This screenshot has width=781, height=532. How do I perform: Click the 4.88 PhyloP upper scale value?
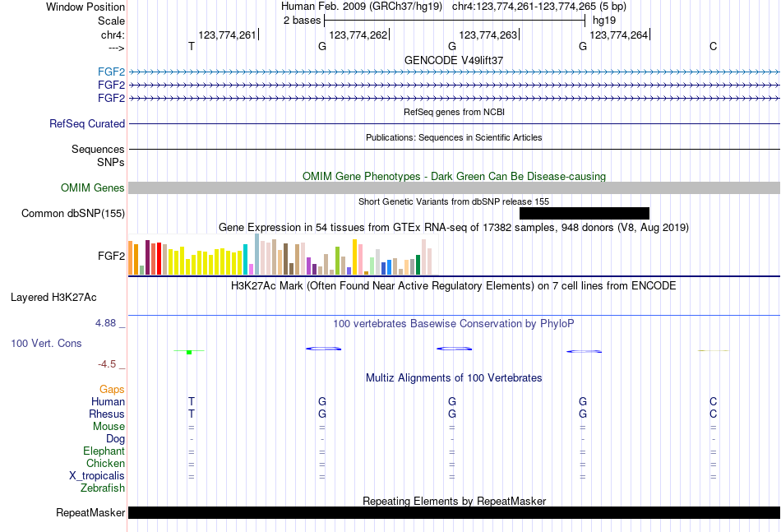pyautogui.click(x=105, y=323)
